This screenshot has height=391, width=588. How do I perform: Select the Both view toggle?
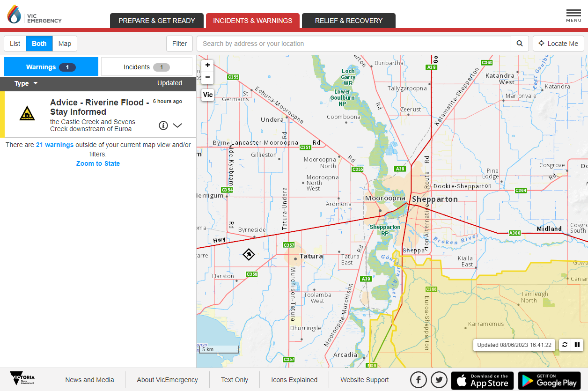click(39, 44)
